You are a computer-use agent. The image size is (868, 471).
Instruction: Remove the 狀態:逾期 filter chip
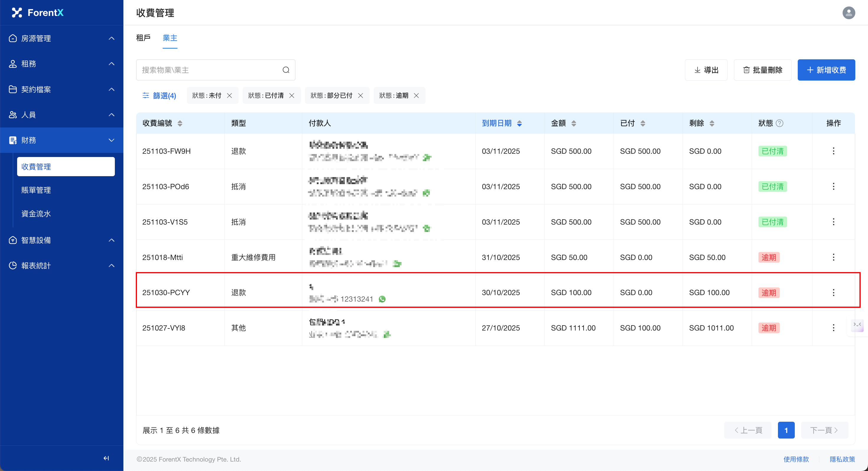coord(416,96)
